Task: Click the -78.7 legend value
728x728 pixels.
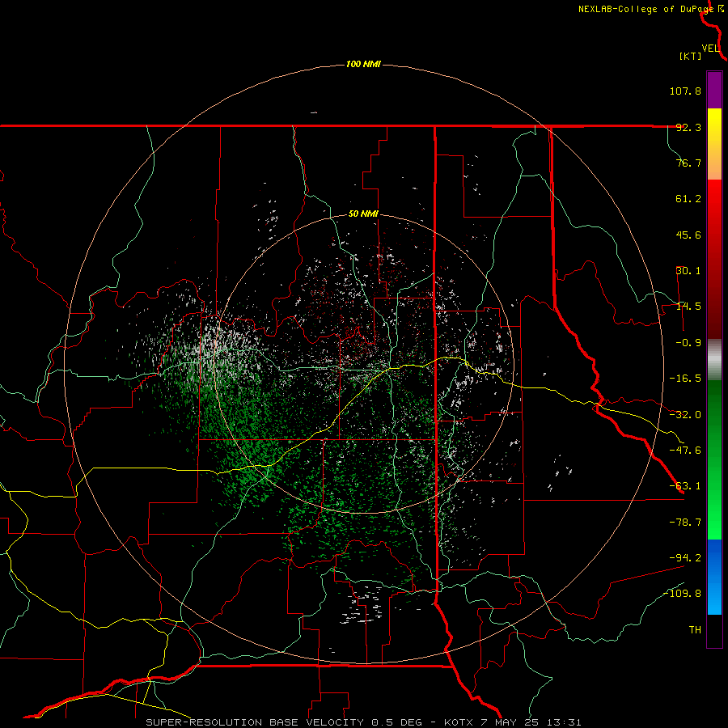Action: point(685,523)
